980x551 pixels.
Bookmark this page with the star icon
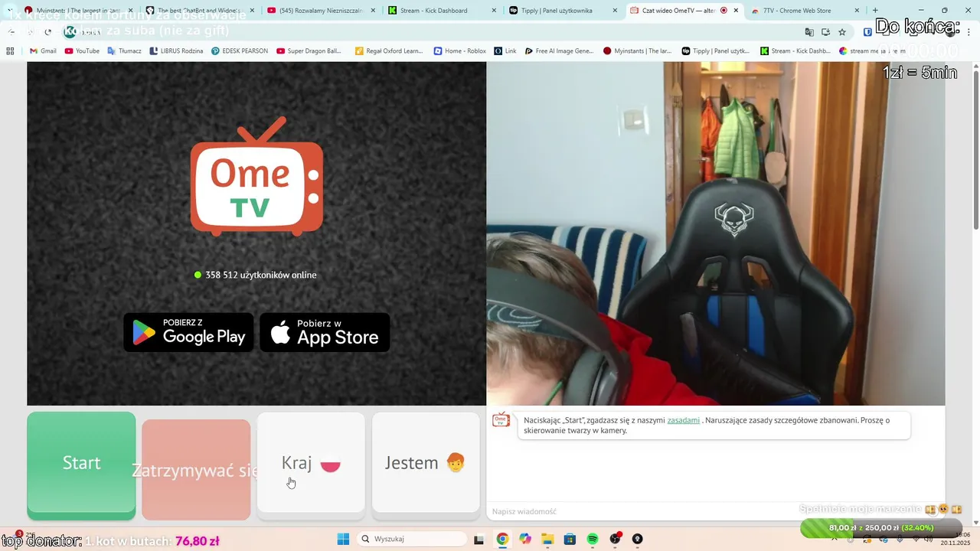click(842, 32)
